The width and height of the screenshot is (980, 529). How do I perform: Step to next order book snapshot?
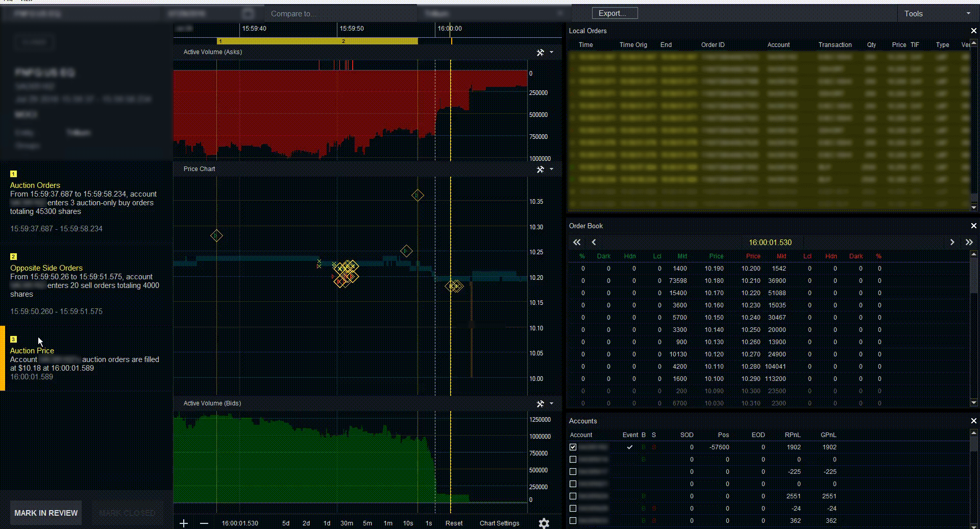952,243
